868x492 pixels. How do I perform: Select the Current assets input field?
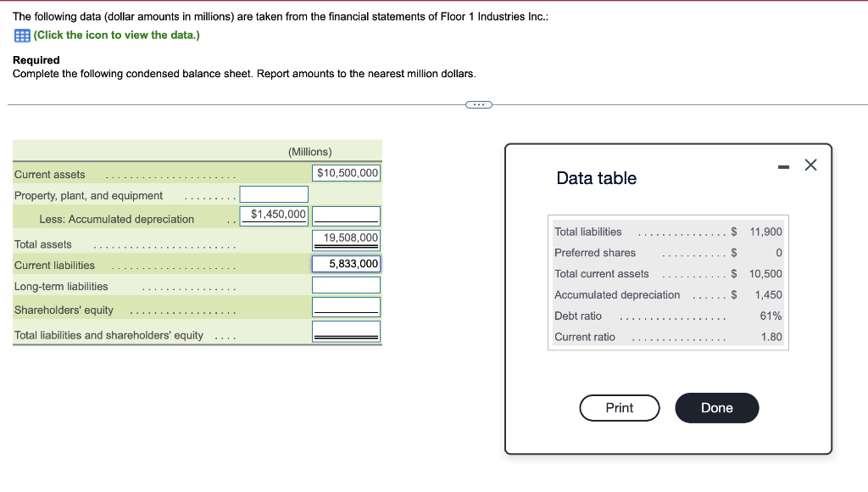tap(346, 173)
